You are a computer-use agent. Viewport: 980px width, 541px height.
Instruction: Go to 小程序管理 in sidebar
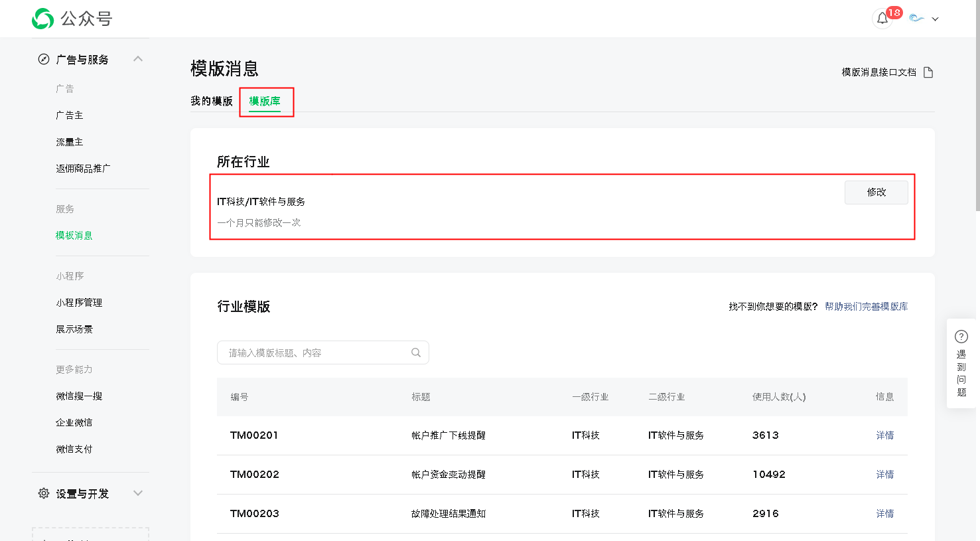79,303
